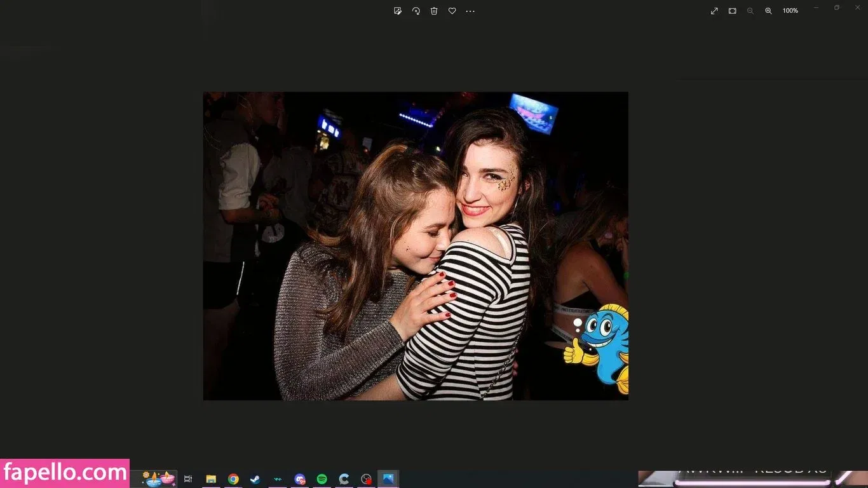Open the See more three-dot menu

470,11
